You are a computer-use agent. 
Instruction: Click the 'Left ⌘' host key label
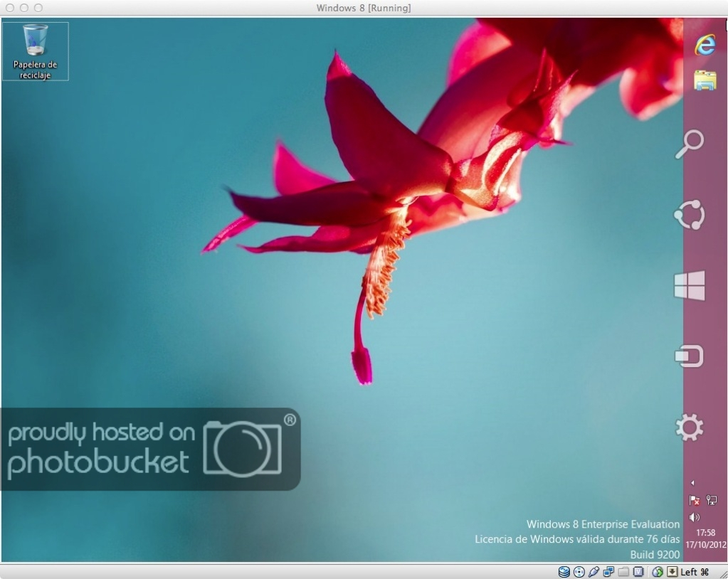pos(695,572)
